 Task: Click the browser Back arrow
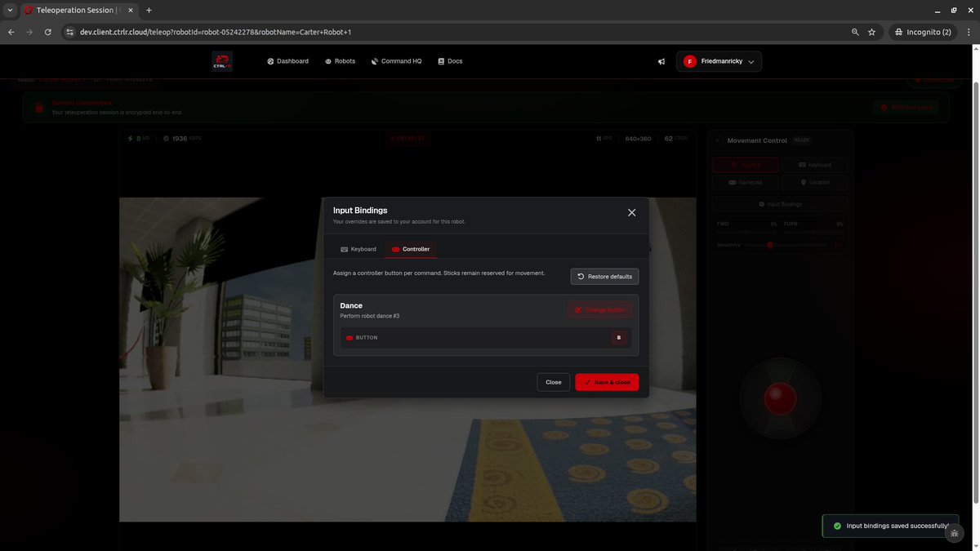tap(11, 32)
